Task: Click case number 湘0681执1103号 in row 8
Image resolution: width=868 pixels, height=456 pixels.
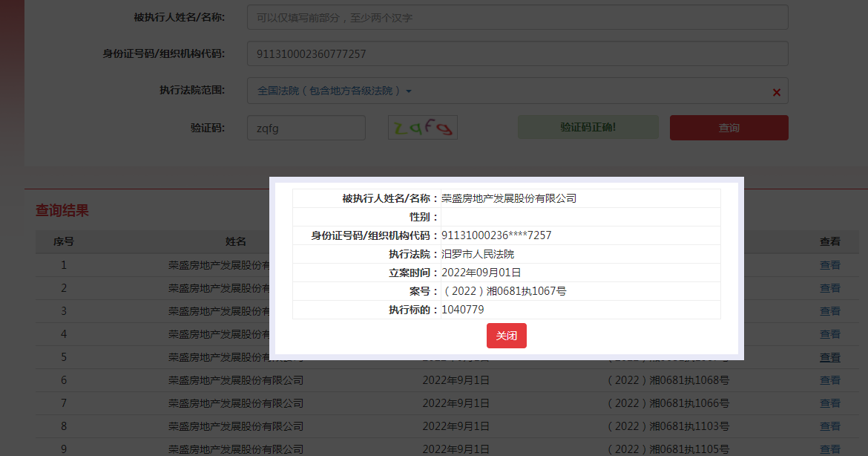Action: pos(668,426)
